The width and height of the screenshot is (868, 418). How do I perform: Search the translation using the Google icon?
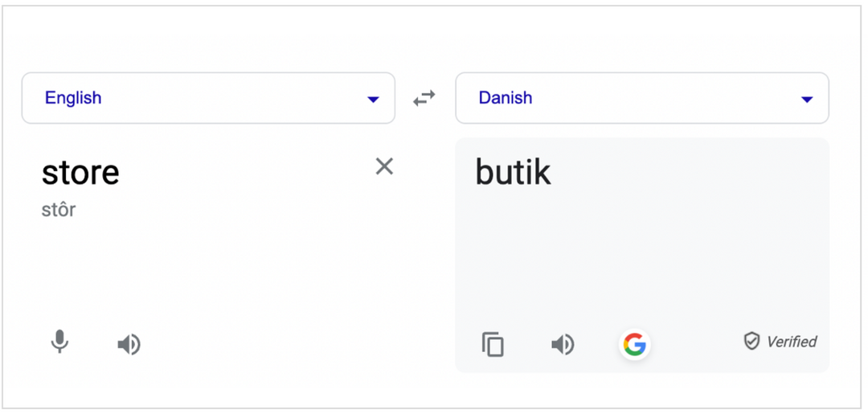(634, 345)
